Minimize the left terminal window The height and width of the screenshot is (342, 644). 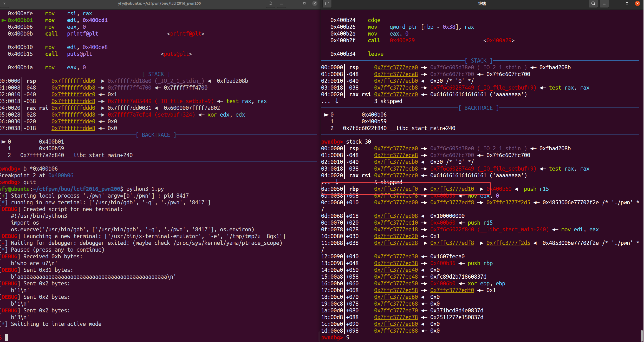coord(294,4)
